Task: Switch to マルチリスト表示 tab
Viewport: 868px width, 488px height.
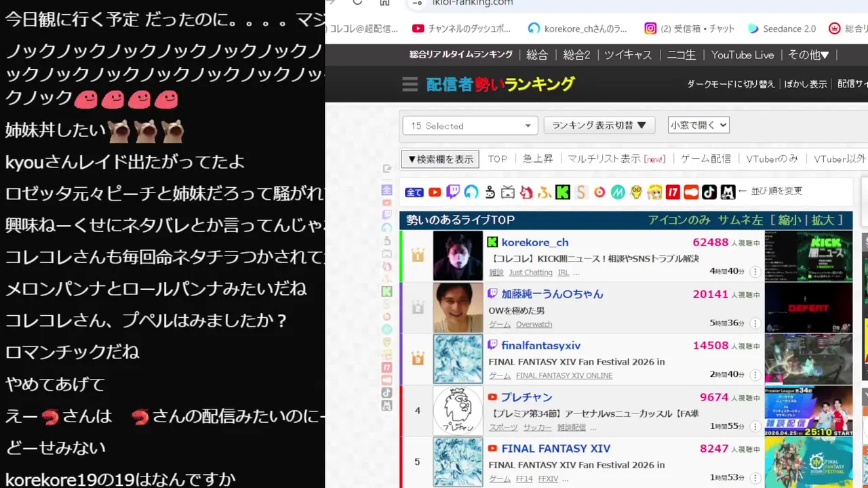Action: [616, 159]
